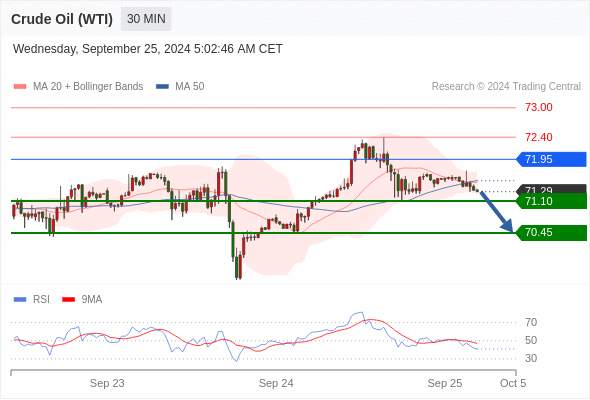590x400 pixels.
Task: Click the Sep 25 axis label
Action: 445,383
